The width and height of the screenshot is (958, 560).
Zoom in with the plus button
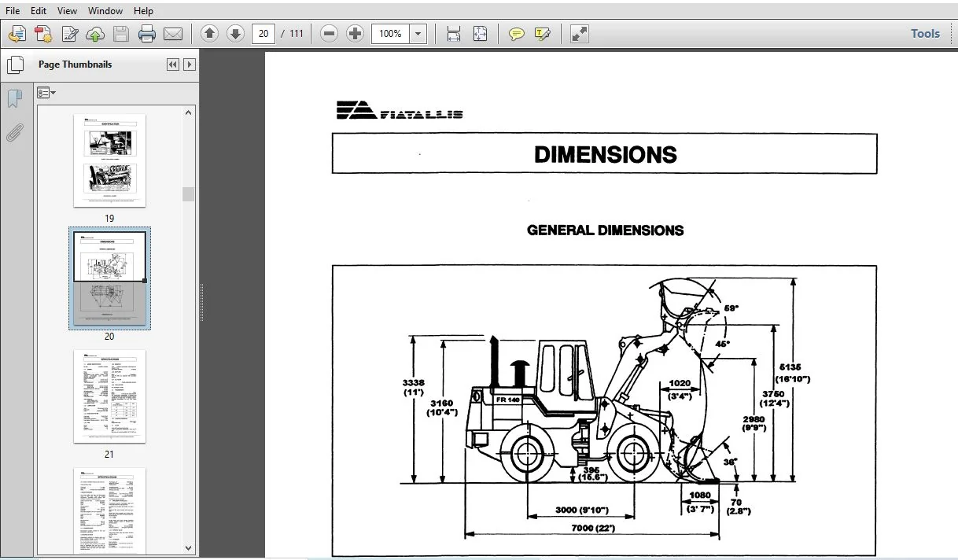(356, 34)
